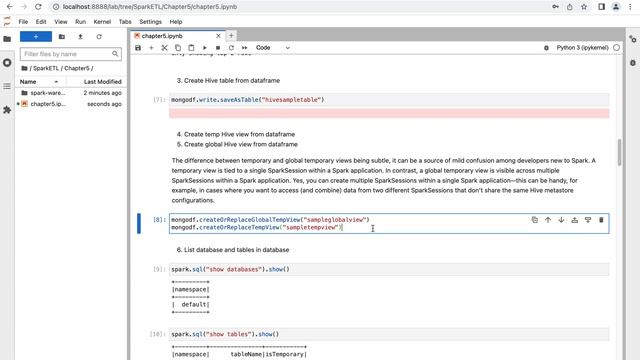This screenshot has height=360, width=640.
Task: Open browser profile avatar icon
Action: tap(616, 7)
